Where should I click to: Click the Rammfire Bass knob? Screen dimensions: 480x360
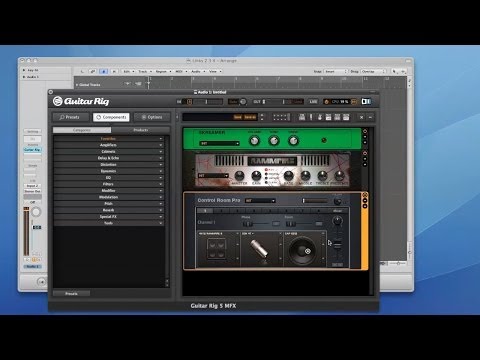click(x=289, y=175)
